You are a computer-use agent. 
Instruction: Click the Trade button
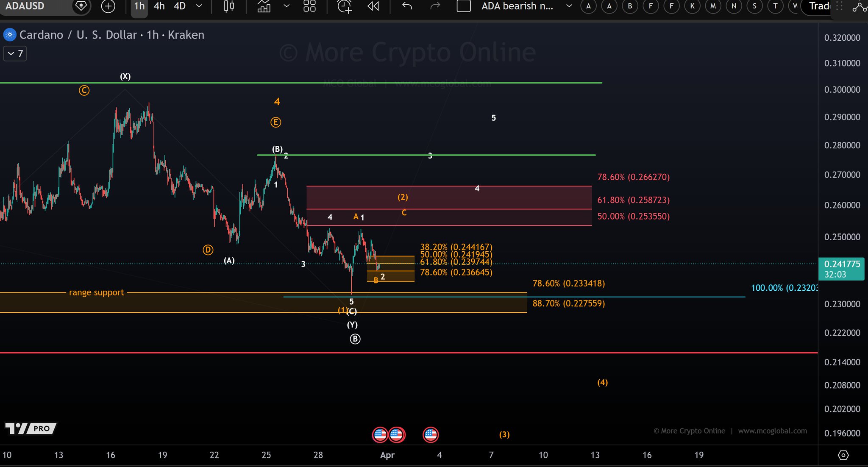pos(819,6)
